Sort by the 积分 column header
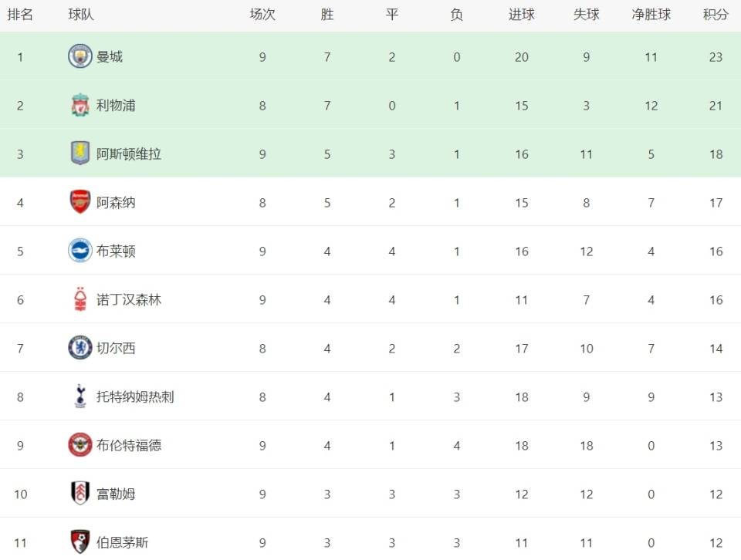The height and width of the screenshot is (560, 741). [x=716, y=15]
